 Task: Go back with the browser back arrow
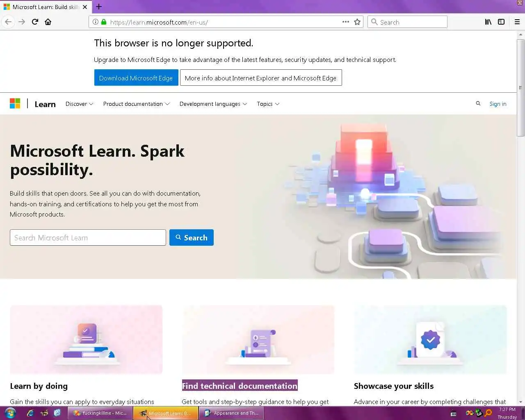point(8,22)
